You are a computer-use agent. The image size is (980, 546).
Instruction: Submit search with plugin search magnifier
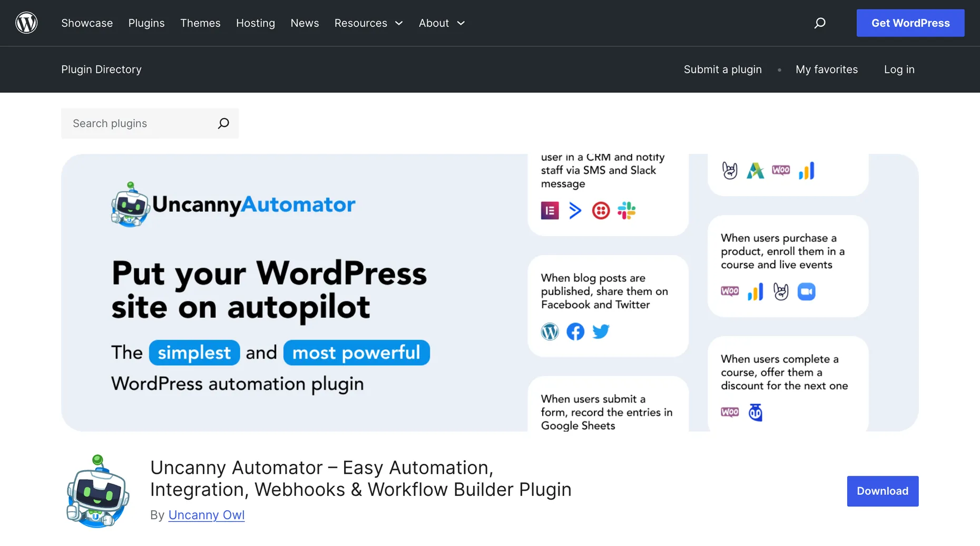tap(223, 123)
